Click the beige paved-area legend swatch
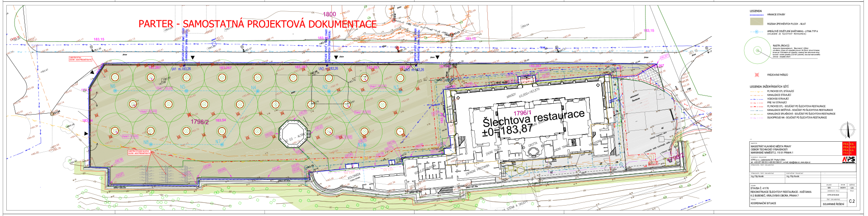This screenshot has width=868, height=216. pyautogui.click(x=756, y=22)
